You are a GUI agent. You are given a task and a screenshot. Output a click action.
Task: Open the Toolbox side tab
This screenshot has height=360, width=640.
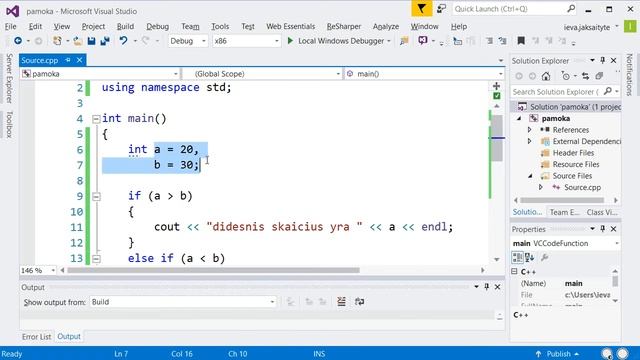9,124
